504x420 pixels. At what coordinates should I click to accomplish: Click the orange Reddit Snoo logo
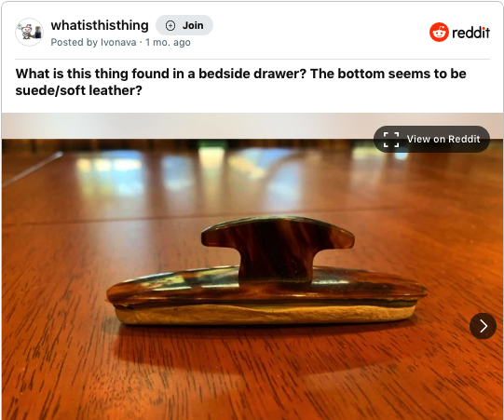pyautogui.click(x=439, y=33)
